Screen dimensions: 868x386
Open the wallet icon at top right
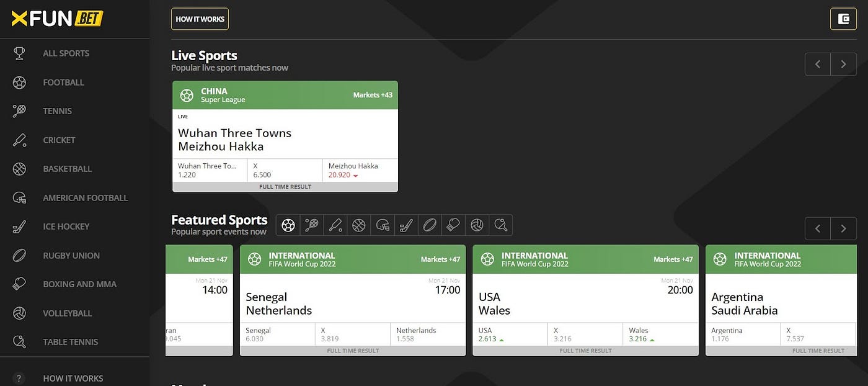(x=843, y=19)
